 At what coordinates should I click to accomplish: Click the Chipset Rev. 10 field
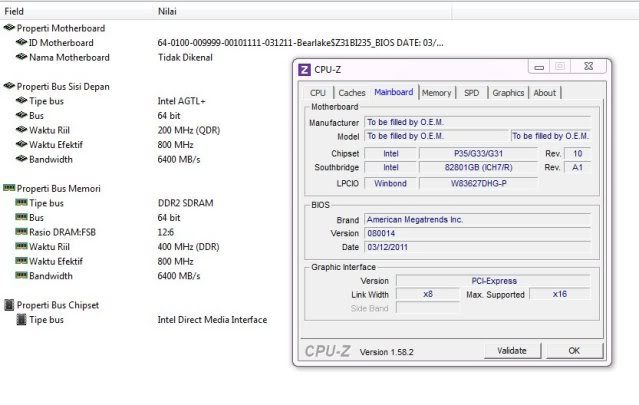coord(577,154)
